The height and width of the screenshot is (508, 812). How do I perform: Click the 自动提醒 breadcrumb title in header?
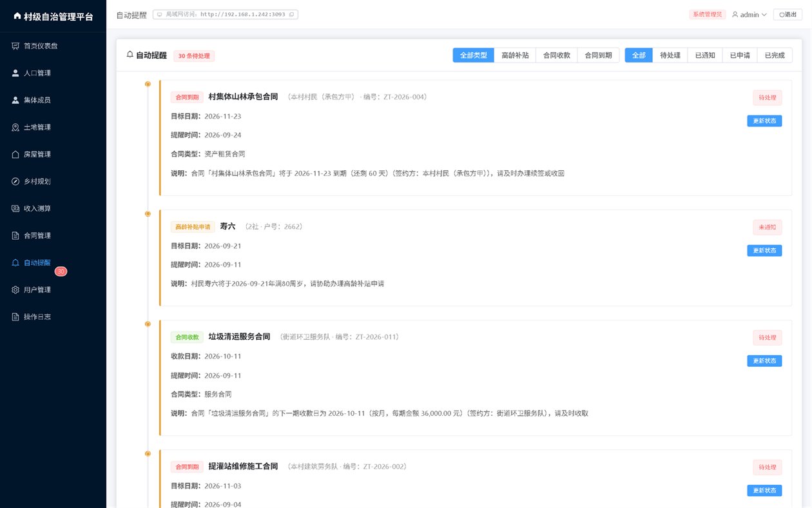click(x=131, y=14)
